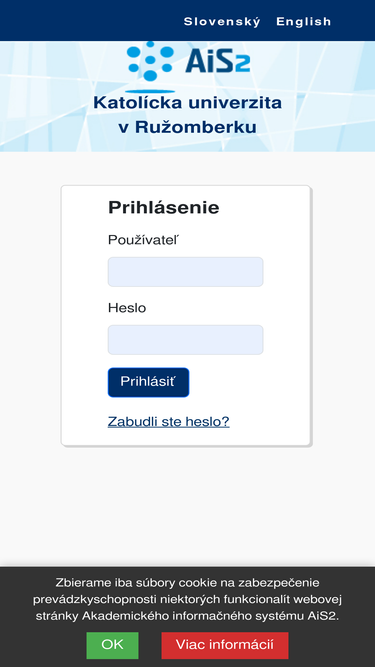Click the AiS2 blue dots logo icon
Viewport: 375px width, 667px height.
[x=151, y=62]
